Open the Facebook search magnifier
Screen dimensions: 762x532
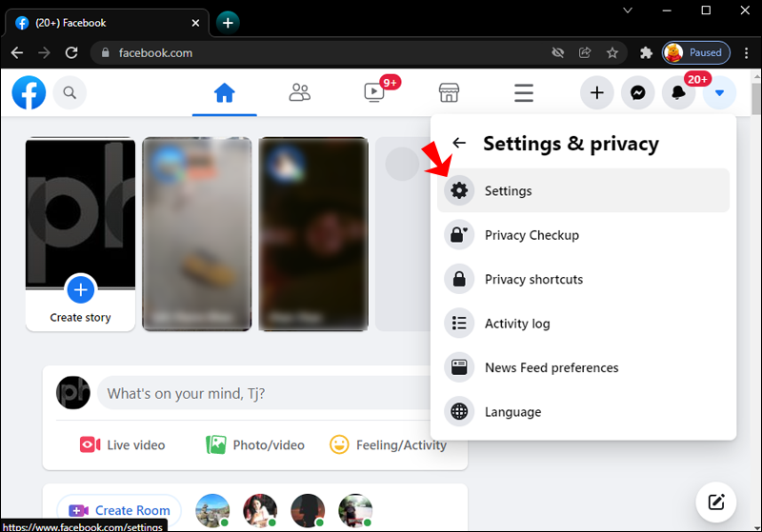tap(70, 92)
